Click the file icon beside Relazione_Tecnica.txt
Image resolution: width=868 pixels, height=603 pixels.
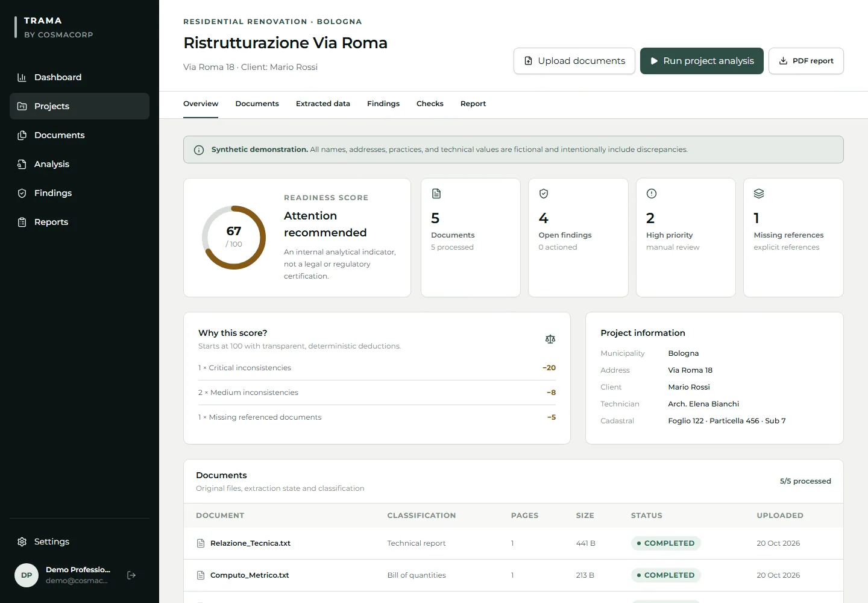click(201, 543)
